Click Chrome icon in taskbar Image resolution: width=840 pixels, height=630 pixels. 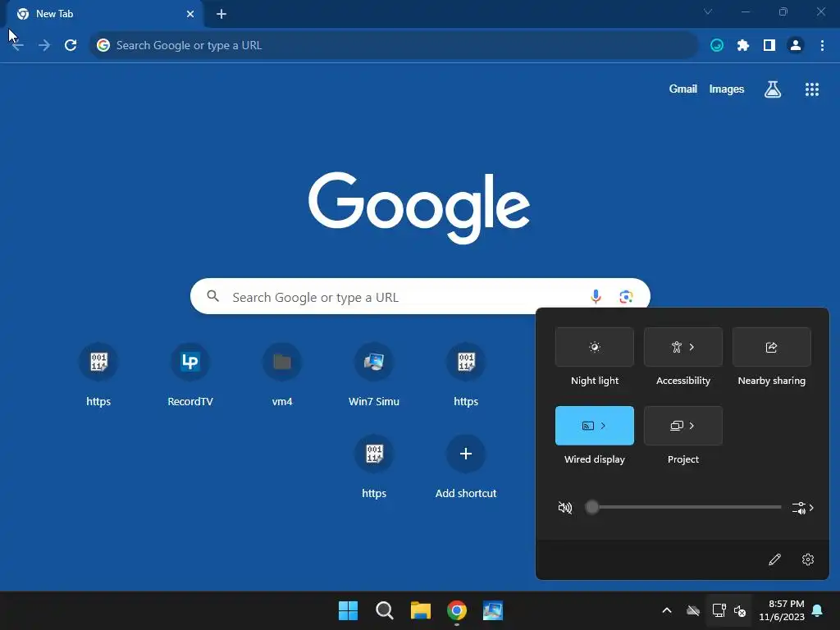click(x=457, y=610)
